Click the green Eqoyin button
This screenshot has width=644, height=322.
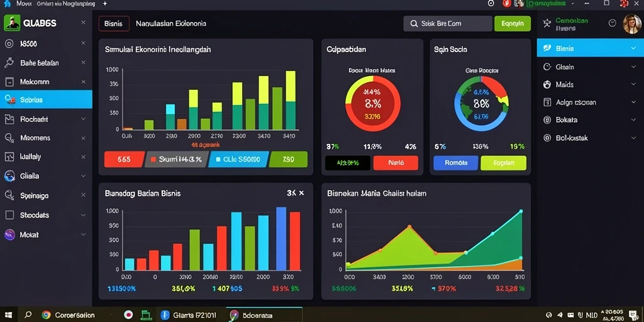tap(512, 24)
